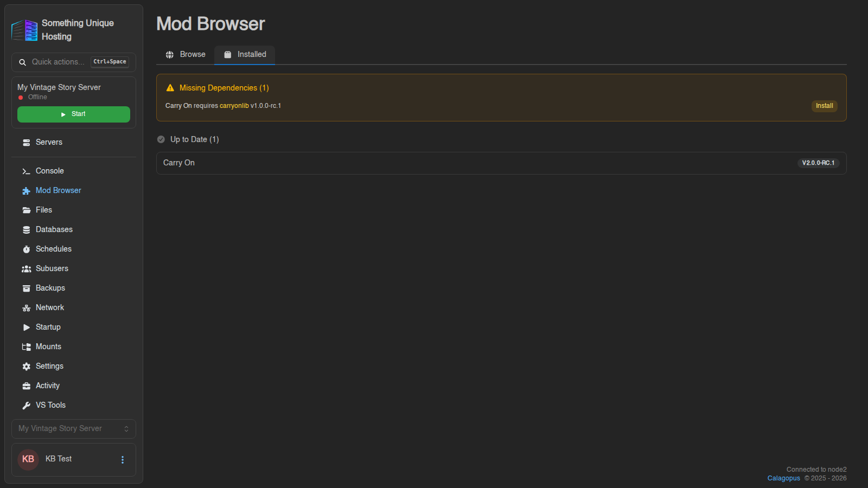Click the KB user avatar

(28, 459)
